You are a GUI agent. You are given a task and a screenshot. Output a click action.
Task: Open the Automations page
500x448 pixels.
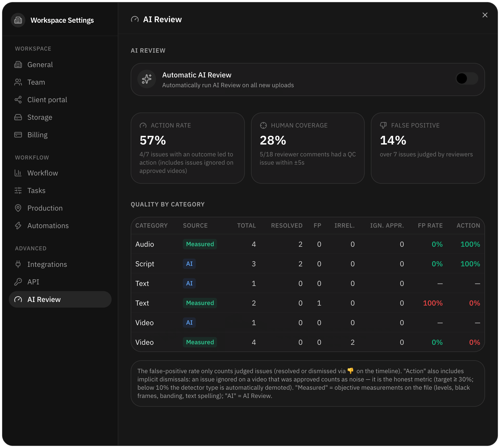click(x=60, y=226)
